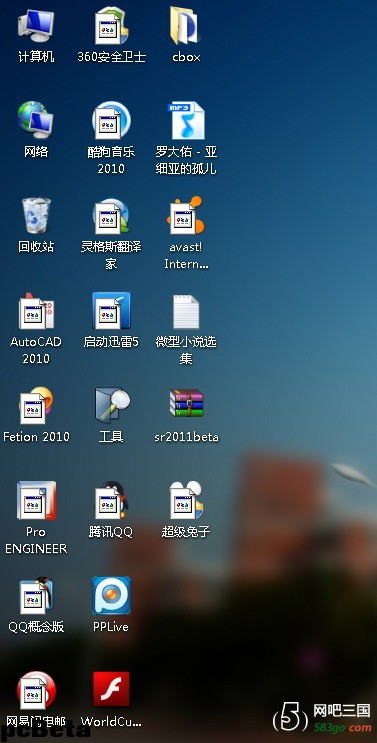Select the 网络 network icon
The image size is (377, 743).
(x=36, y=121)
